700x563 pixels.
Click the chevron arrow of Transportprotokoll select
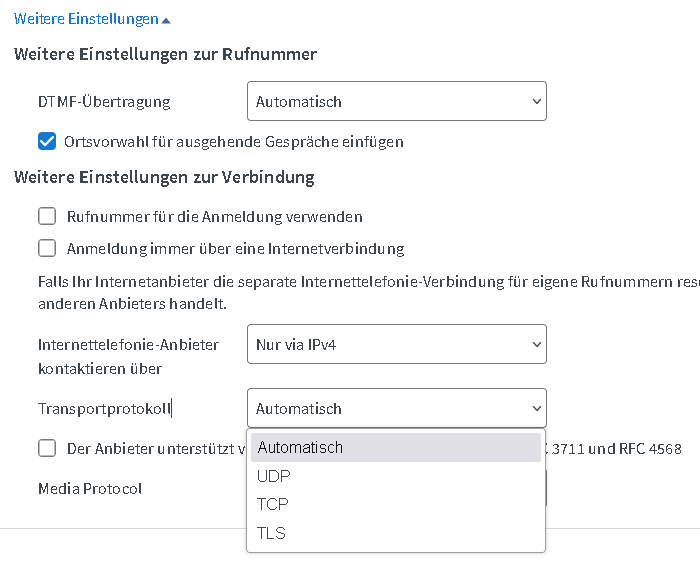(x=536, y=408)
